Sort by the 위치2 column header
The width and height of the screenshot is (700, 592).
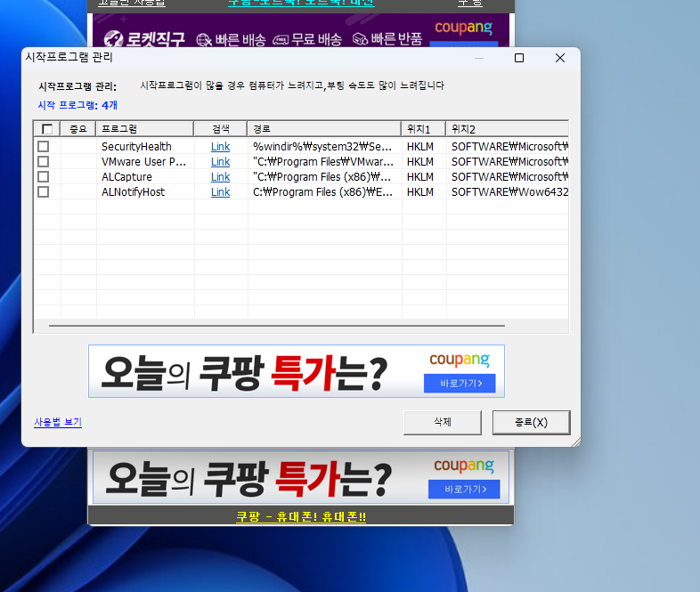click(507, 129)
